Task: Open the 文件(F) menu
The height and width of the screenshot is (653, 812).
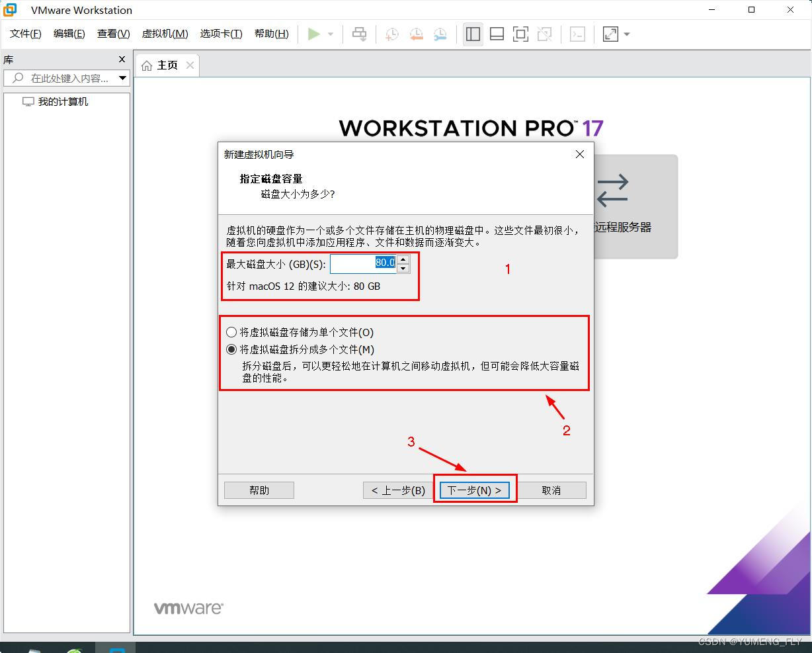Action: [26, 34]
